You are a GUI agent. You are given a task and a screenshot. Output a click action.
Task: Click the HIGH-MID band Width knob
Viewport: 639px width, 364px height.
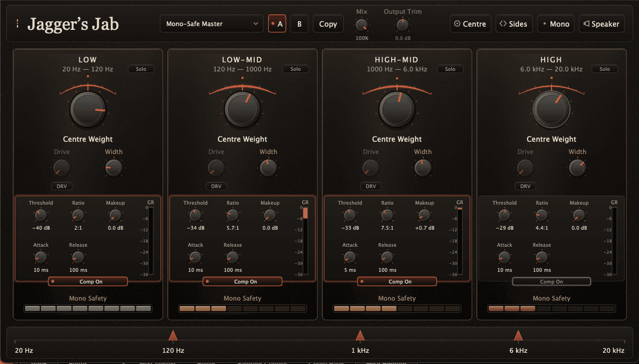click(423, 167)
